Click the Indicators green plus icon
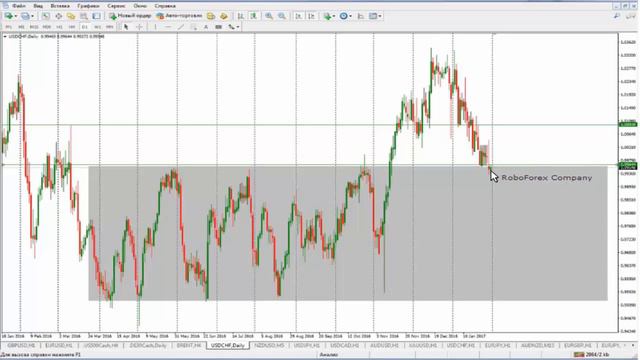Image resolution: width=640 pixels, height=360 pixels. coord(327,16)
